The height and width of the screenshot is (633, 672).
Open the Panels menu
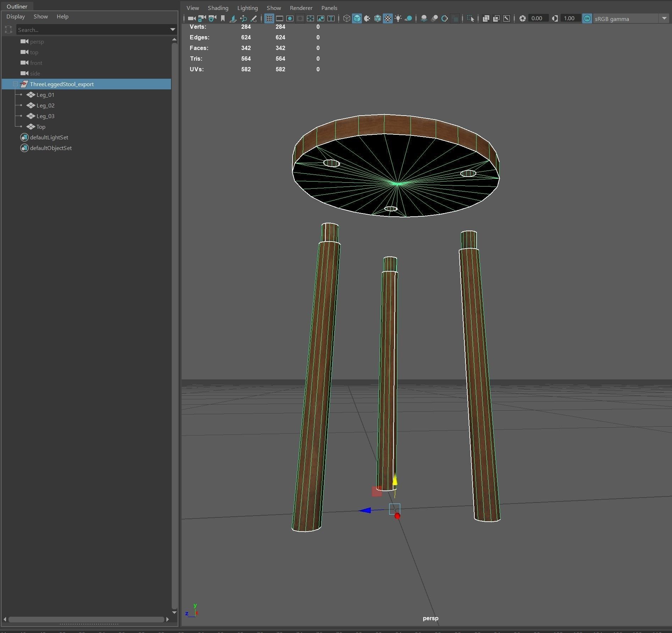(329, 8)
